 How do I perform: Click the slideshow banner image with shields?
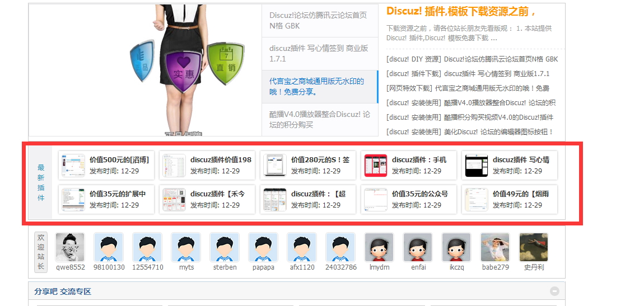click(145, 70)
